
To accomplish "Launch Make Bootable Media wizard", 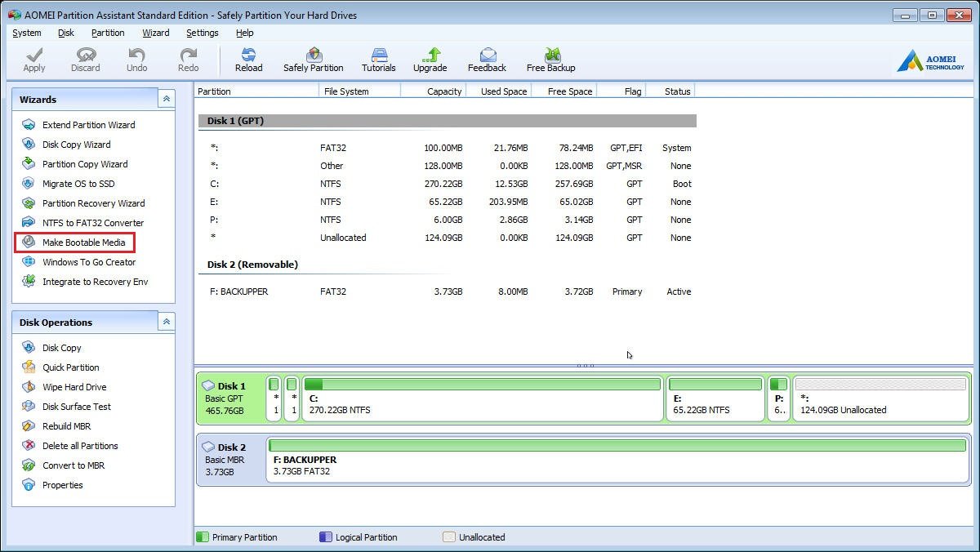I will (83, 243).
